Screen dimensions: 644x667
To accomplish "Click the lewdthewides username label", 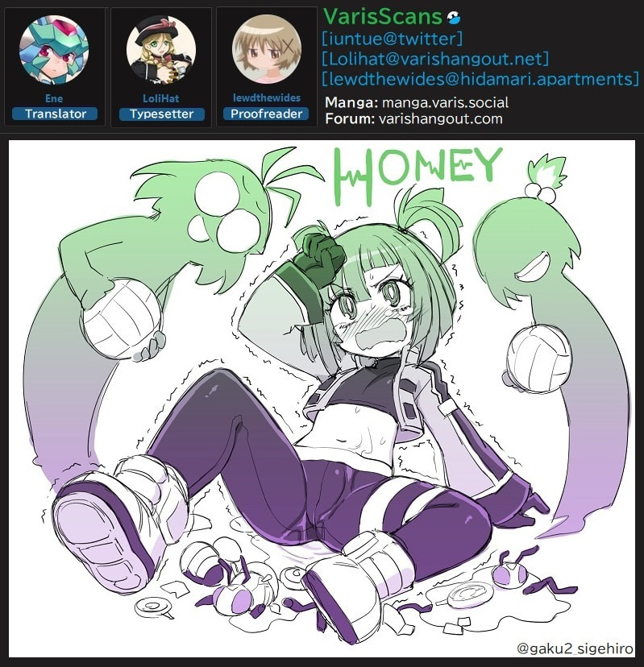I will click(x=267, y=97).
